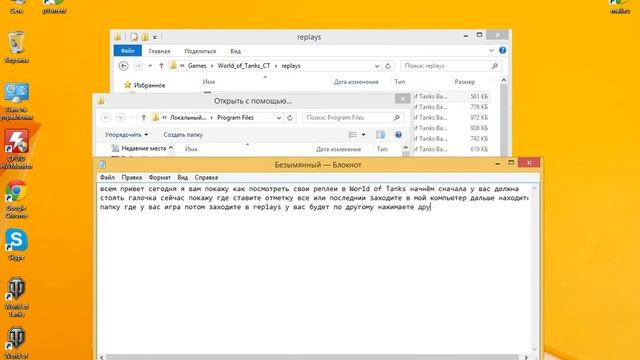Screen dimensions: 640x360
Task: Click Games in replays address path
Action: click(x=197, y=66)
